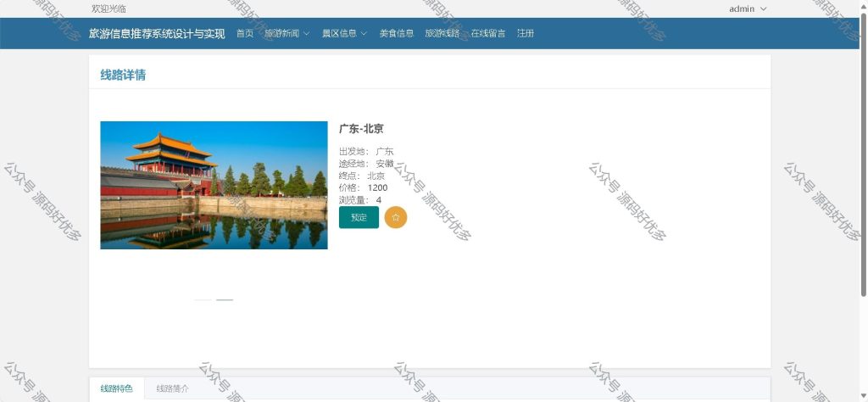
Task: Open 美食信息 page
Action: (397, 33)
